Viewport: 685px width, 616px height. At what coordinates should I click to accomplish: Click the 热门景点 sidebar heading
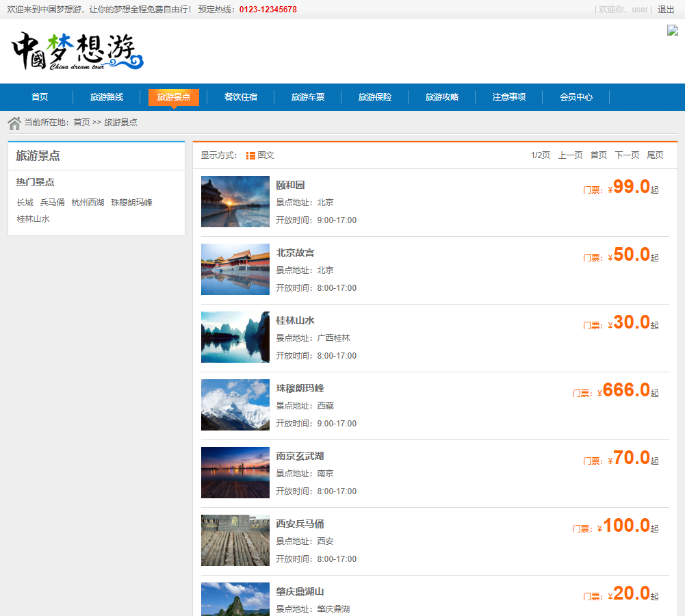36,182
